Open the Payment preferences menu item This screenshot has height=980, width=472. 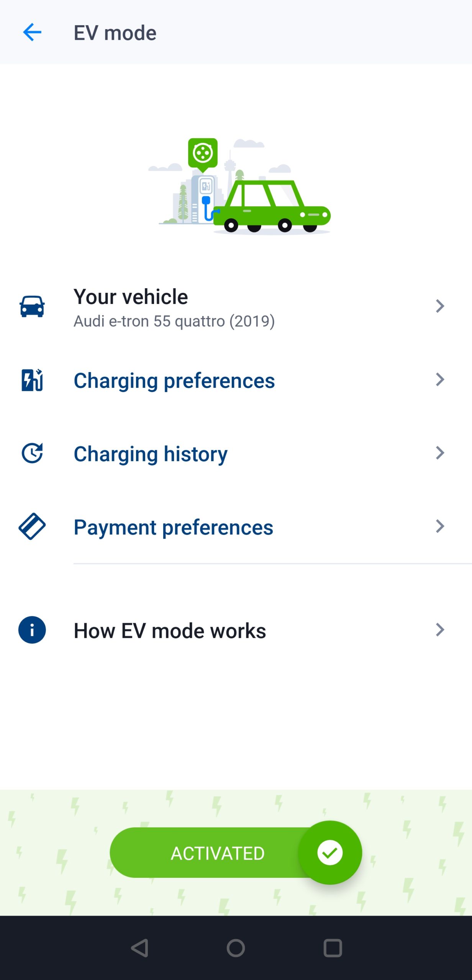[173, 527]
